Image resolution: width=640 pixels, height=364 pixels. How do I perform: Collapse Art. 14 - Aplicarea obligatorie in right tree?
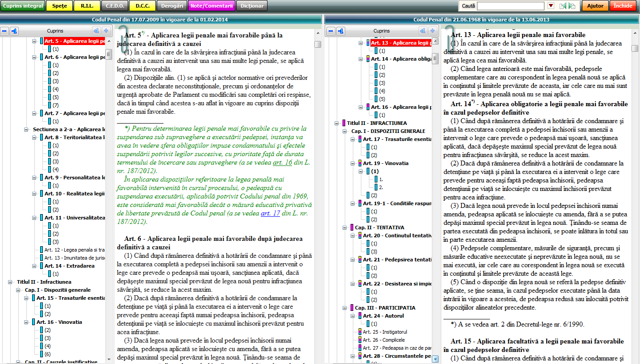coord(361,59)
